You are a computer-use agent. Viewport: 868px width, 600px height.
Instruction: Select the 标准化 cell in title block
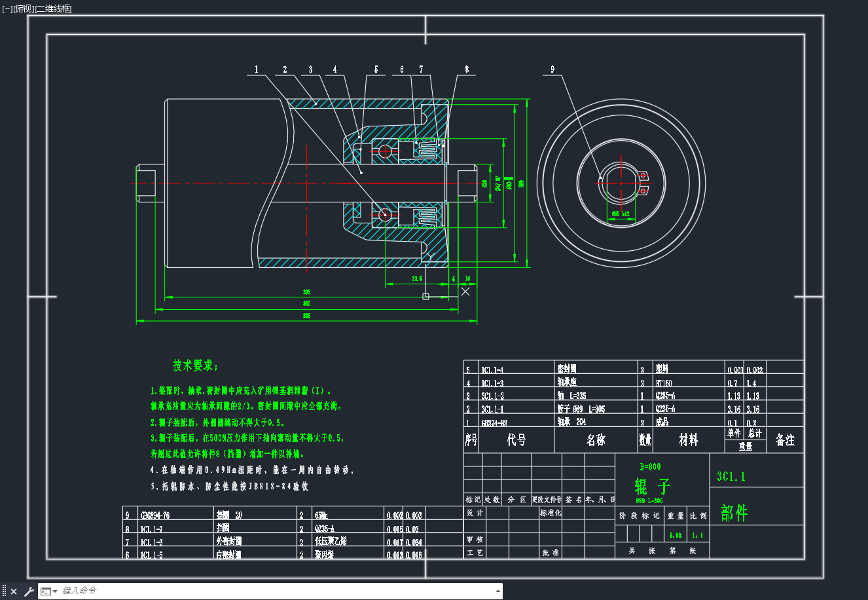[x=551, y=513]
